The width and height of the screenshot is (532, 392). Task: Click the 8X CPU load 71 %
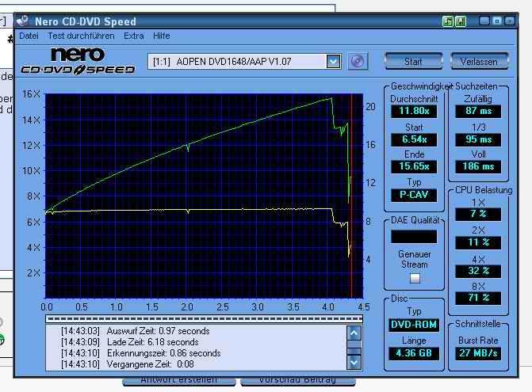click(478, 298)
